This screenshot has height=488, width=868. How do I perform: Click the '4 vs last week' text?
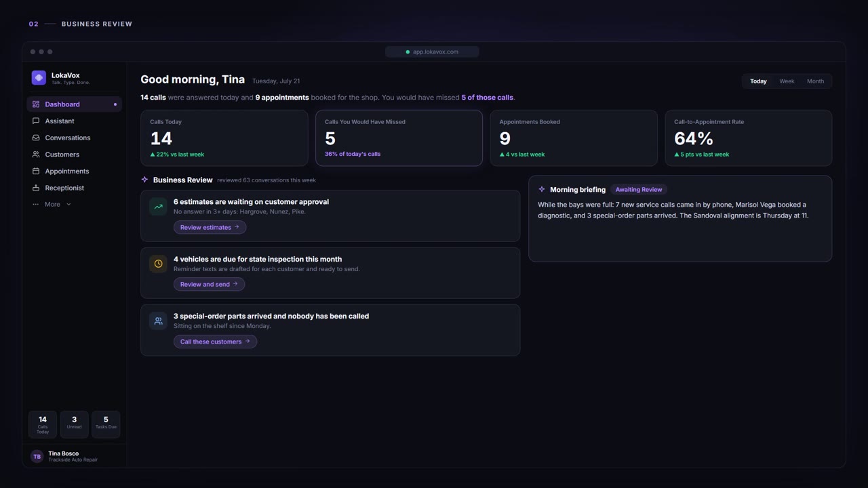coord(526,155)
